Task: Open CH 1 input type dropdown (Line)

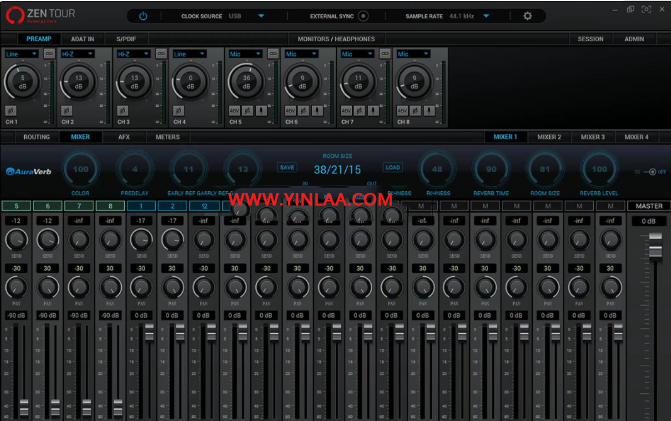Action: 21,54
